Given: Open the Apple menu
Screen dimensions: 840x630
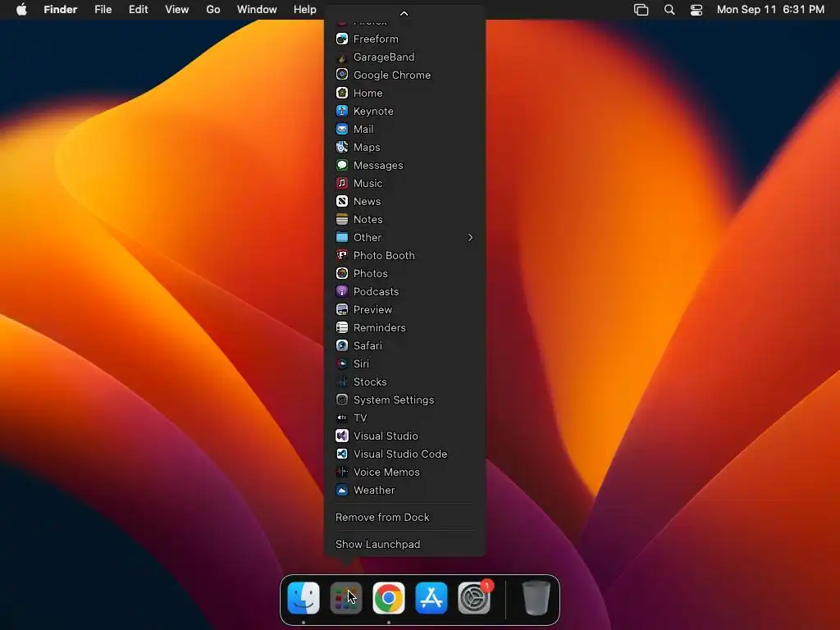Looking at the screenshot, I should [x=21, y=10].
